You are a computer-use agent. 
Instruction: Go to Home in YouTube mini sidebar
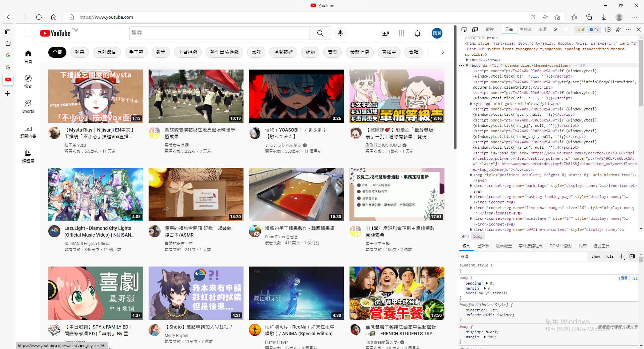coord(28,57)
